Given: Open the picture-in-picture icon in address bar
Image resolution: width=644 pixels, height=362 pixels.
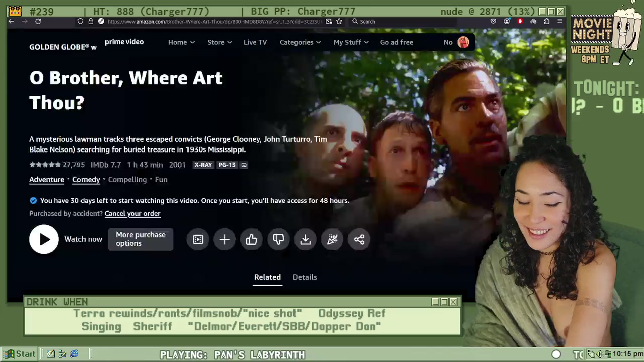Looking at the screenshot, I should coord(329,21).
